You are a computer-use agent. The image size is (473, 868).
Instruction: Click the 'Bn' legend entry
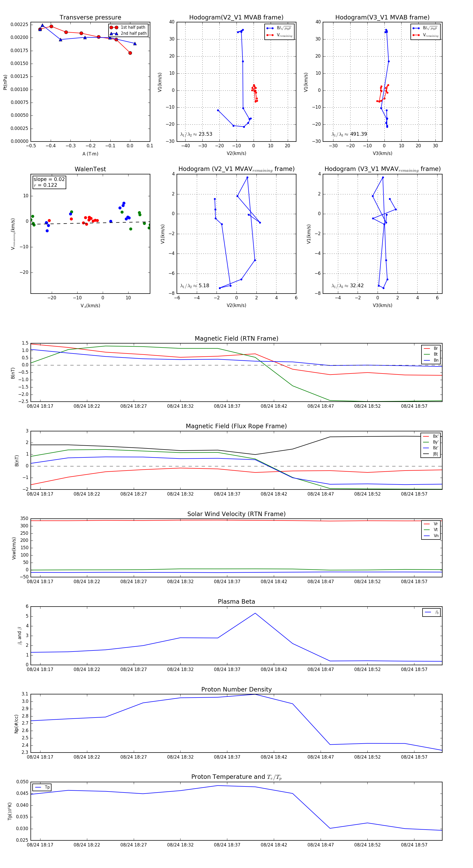pyautogui.click(x=431, y=360)
